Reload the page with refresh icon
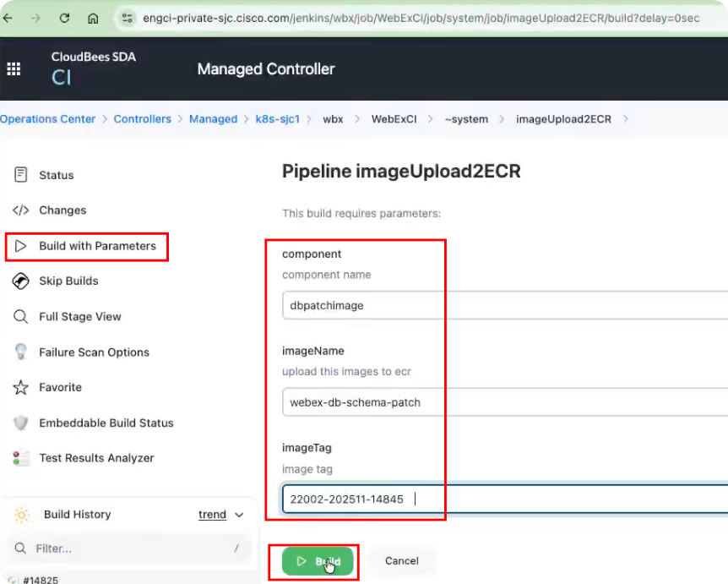Screen dimensions: 728x584 pos(64,18)
